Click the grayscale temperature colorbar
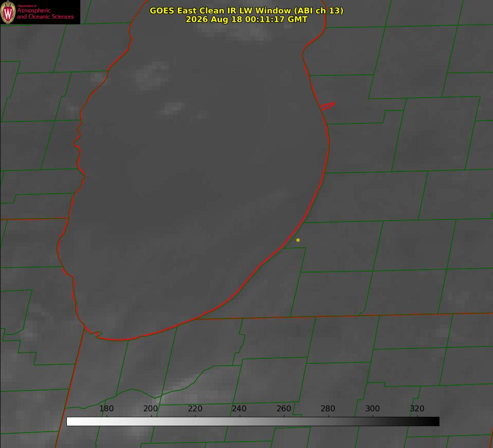 [253, 421]
